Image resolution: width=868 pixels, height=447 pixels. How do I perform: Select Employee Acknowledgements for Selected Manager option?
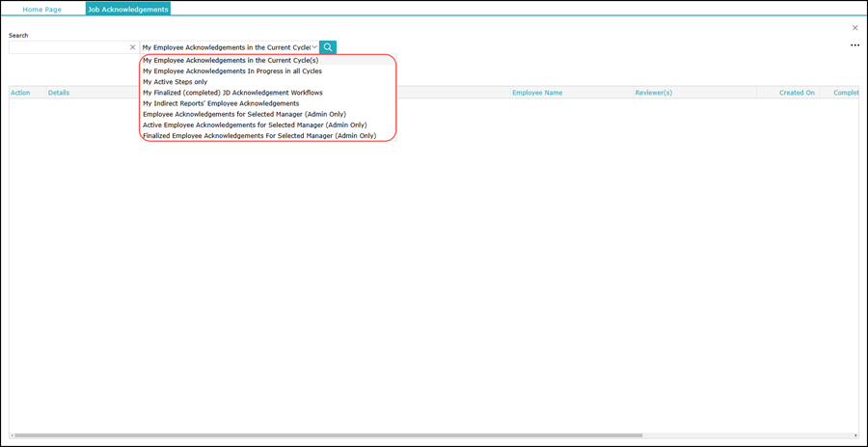pos(244,114)
